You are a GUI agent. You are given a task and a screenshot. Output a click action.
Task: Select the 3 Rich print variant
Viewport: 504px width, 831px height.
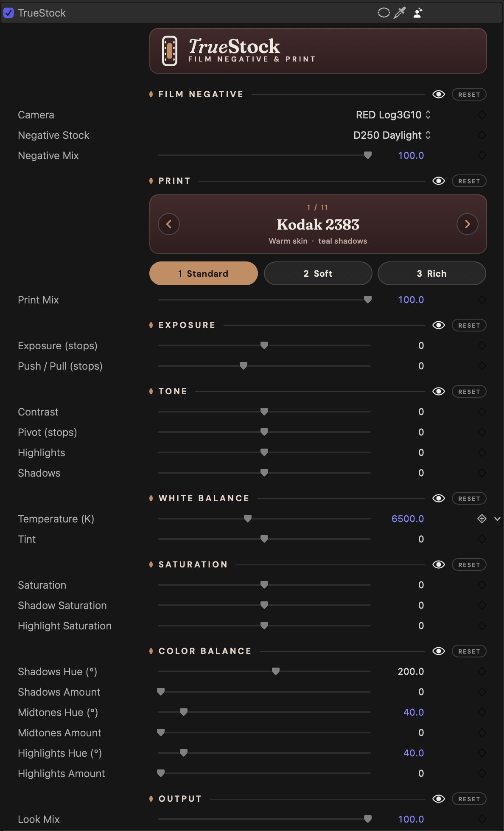[432, 273]
